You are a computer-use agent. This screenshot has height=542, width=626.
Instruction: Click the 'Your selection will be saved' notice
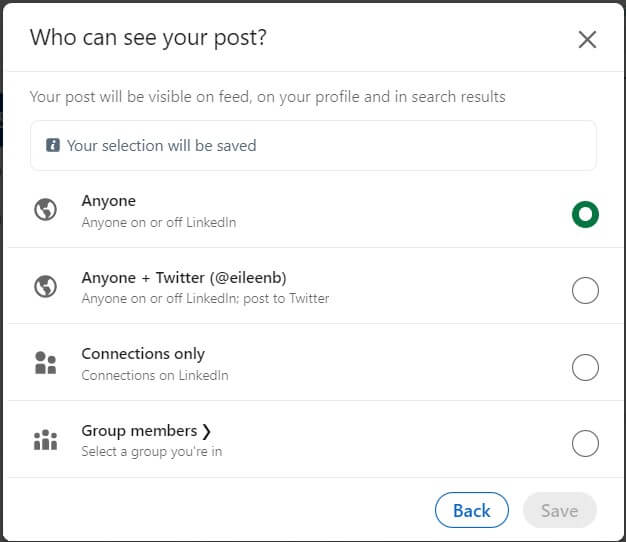tap(313, 146)
